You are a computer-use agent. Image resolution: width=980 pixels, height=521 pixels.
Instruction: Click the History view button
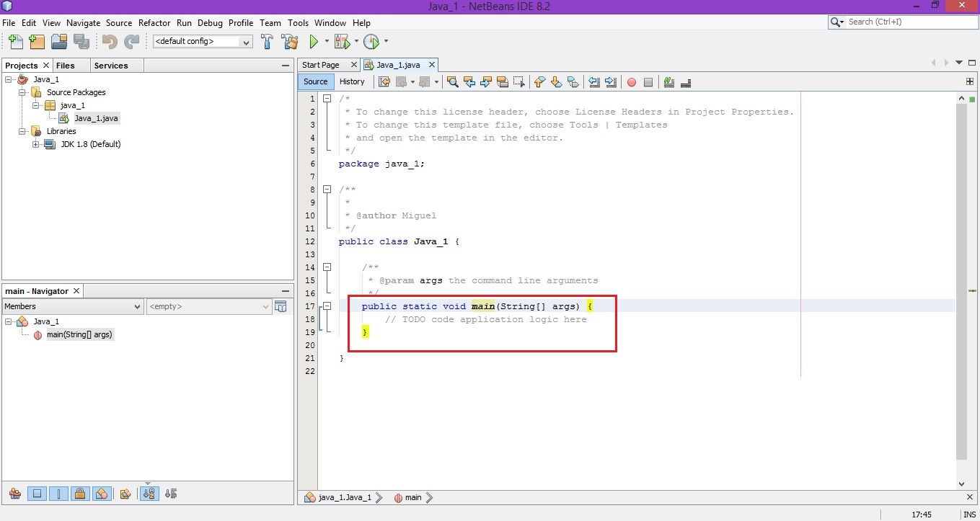[x=352, y=81]
